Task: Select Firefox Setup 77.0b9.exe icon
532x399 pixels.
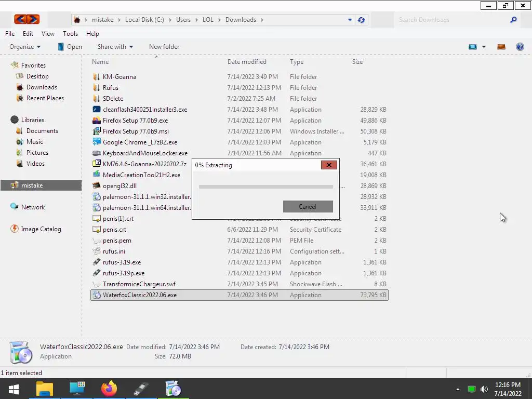Action: click(x=96, y=120)
